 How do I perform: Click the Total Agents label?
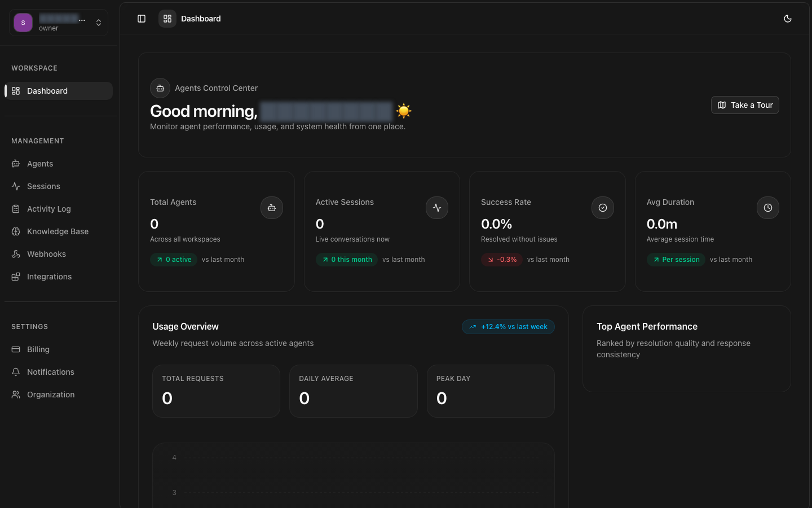click(x=173, y=202)
